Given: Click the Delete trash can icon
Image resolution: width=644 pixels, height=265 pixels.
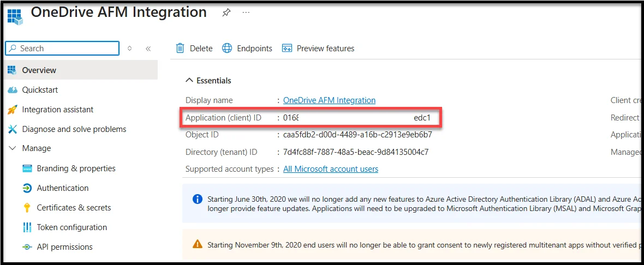Looking at the screenshot, I should click(x=180, y=49).
